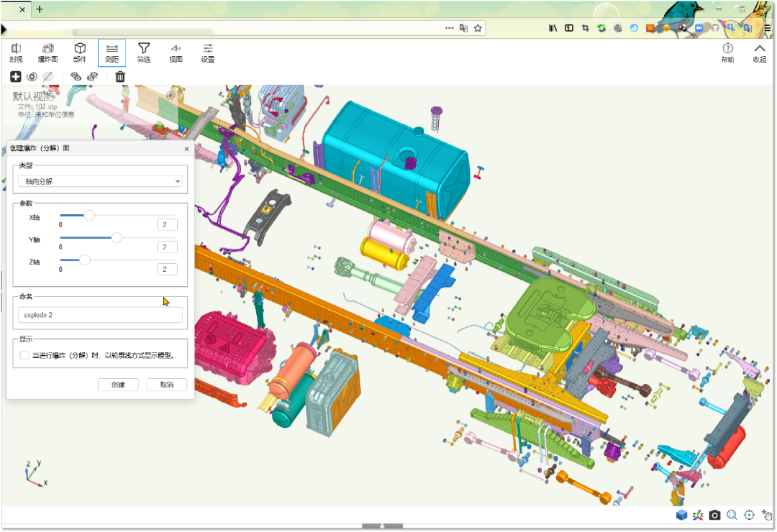Open the 视图 view menu

176,52
